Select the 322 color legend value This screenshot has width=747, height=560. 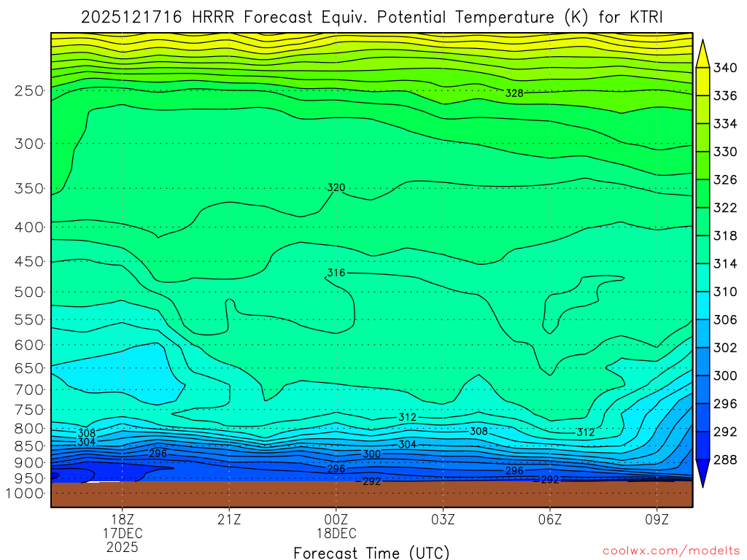pyautogui.click(x=725, y=208)
